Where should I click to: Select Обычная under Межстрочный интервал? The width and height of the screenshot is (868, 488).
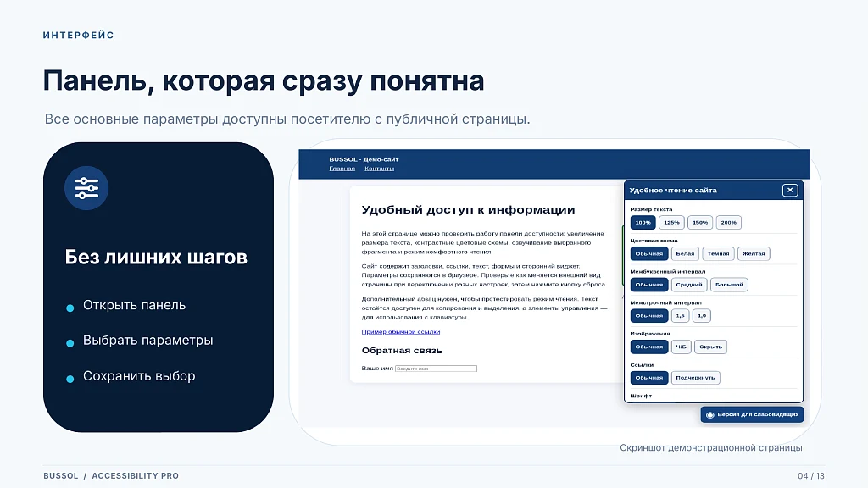648,315
